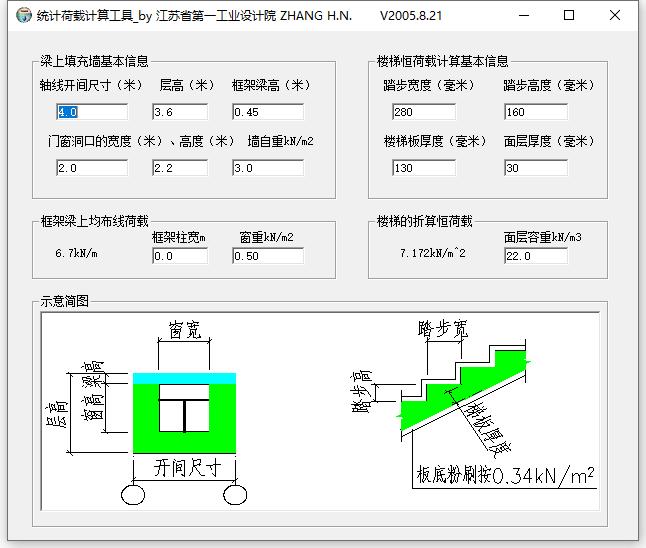This screenshot has width=646, height=548.
Task: Click the 面层容重kN/m3 label
Action: pos(543,237)
